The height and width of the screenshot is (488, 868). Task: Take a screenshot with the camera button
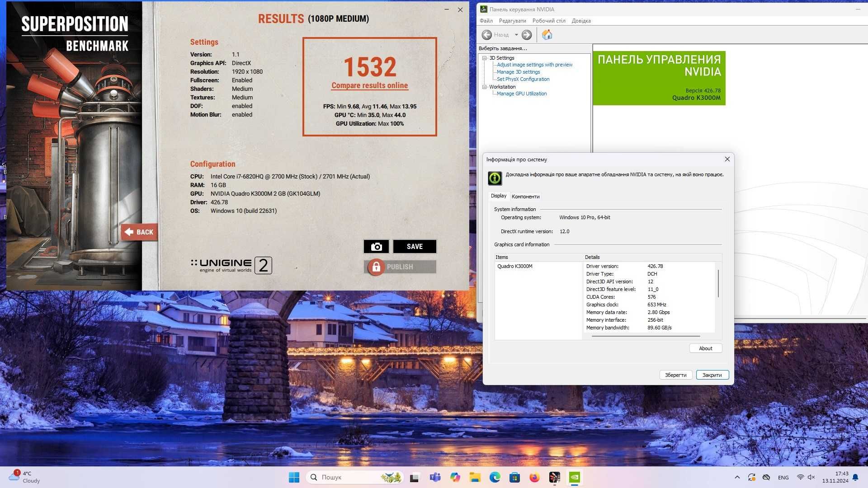tap(376, 246)
